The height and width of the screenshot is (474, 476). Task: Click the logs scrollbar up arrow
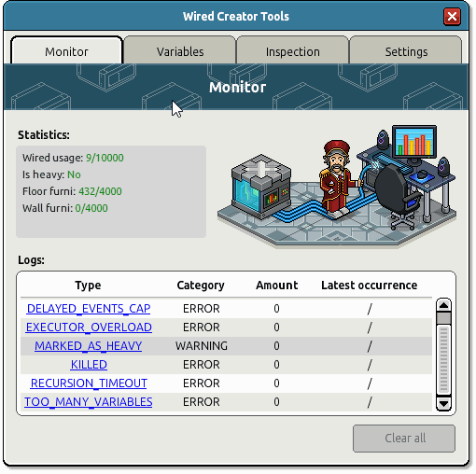coord(443,305)
